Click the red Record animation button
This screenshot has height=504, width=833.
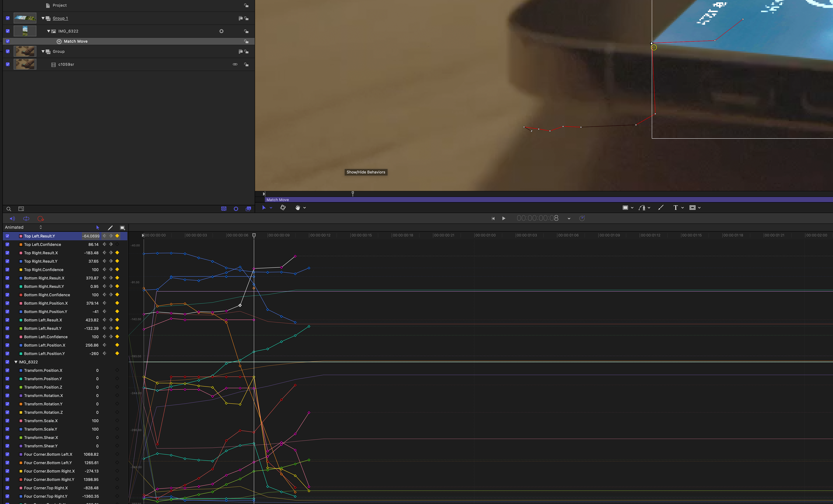[x=41, y=219]
